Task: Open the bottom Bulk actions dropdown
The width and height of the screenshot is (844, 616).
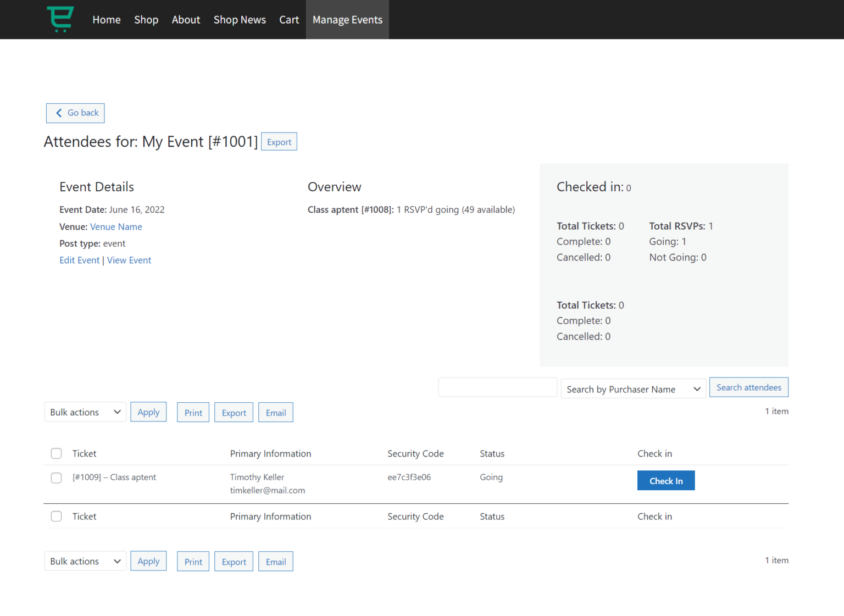Action: point(85,561)
